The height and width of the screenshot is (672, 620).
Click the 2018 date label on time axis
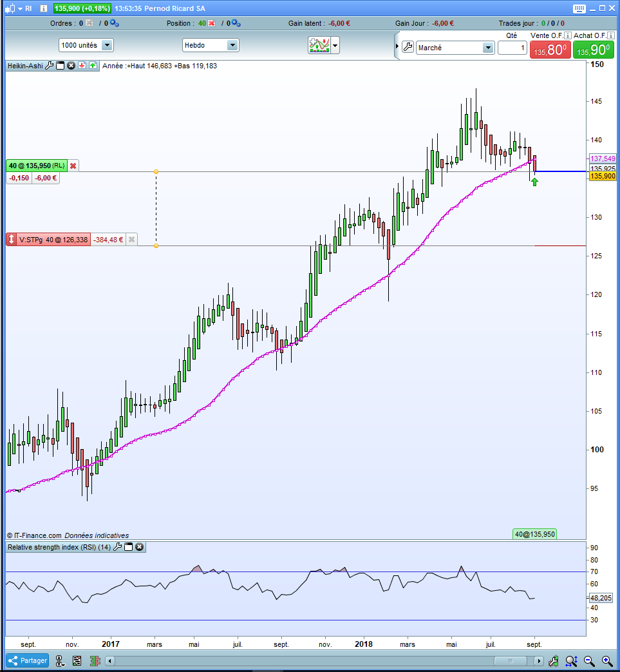click(x=364, y=644)
